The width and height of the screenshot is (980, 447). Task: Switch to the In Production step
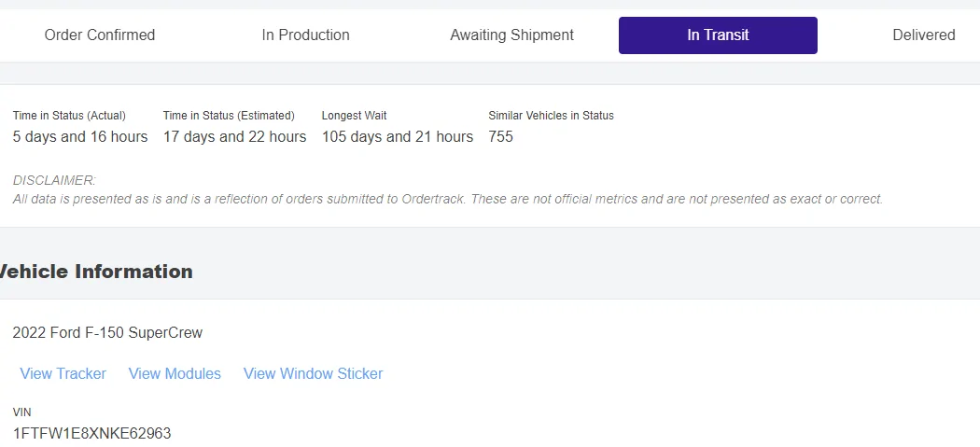coord(305,35)
